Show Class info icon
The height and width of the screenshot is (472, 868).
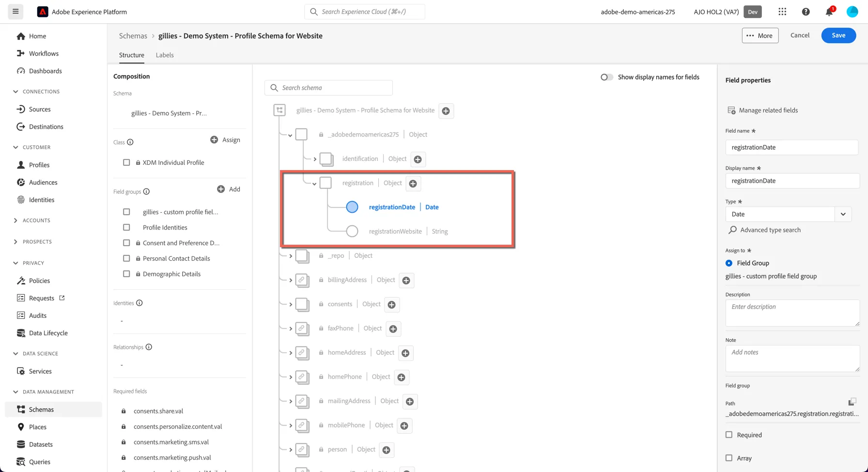[130, 142]
